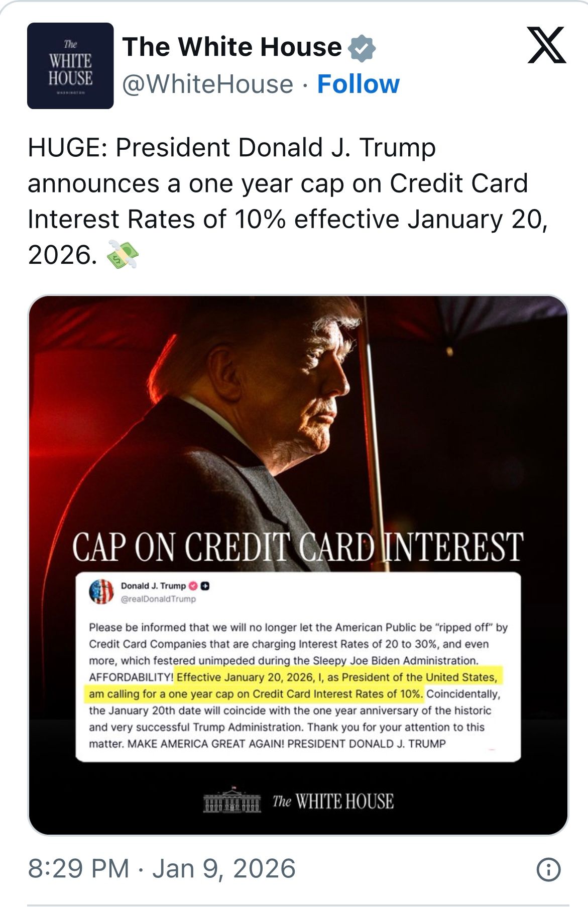Open the @WhiteHouse handle link

coord(208,84)
